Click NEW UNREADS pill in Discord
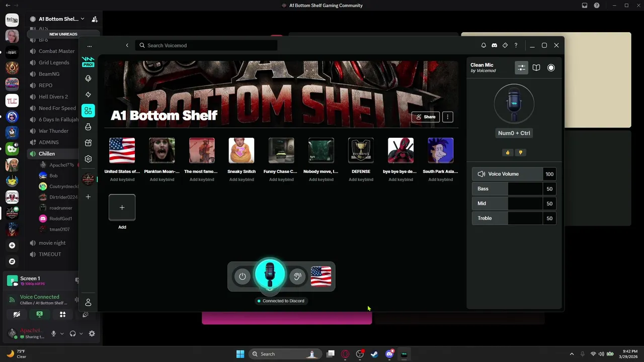Viewport: 644px width, 362px height. click(x=63, y=34)
